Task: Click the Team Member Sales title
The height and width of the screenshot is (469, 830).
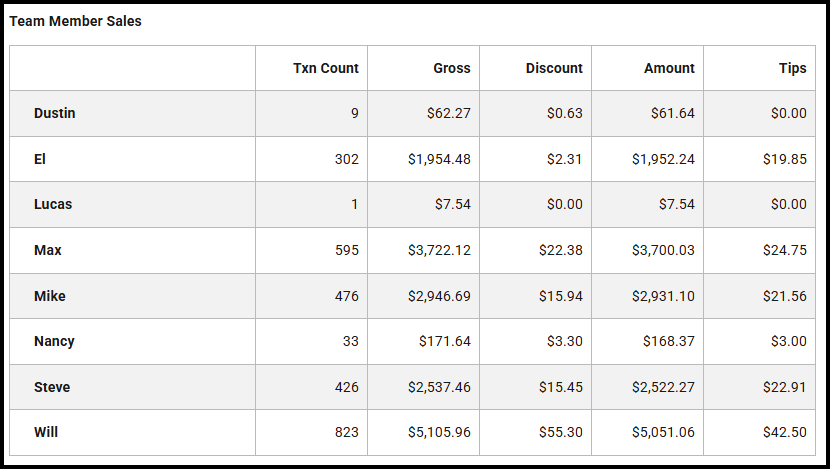Action: point(75,21)
